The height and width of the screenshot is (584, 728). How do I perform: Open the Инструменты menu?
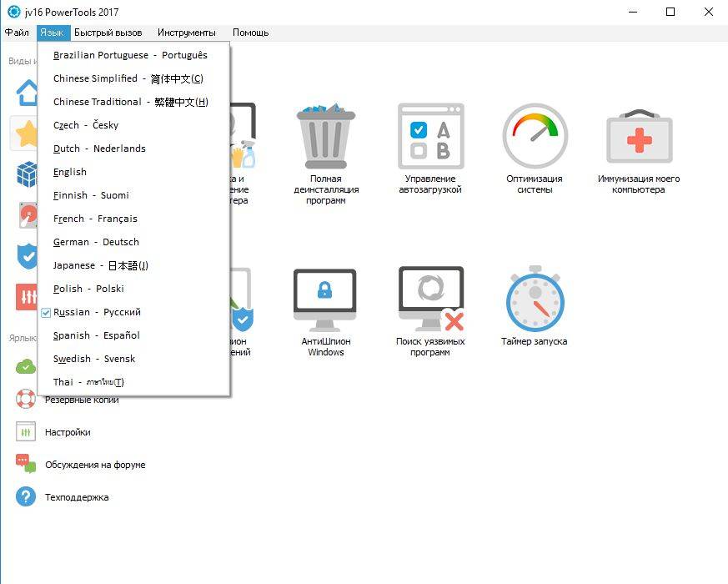[x=187, y=33]
